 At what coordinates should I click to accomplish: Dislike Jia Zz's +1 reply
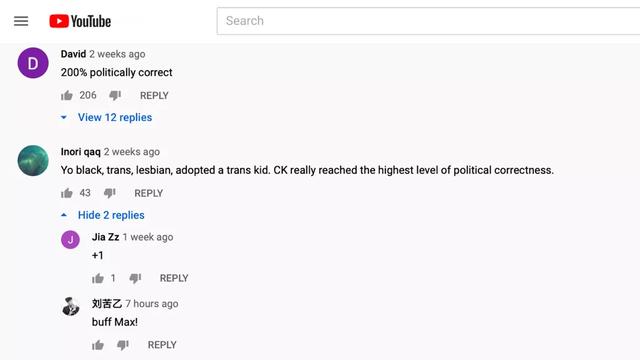135,278
